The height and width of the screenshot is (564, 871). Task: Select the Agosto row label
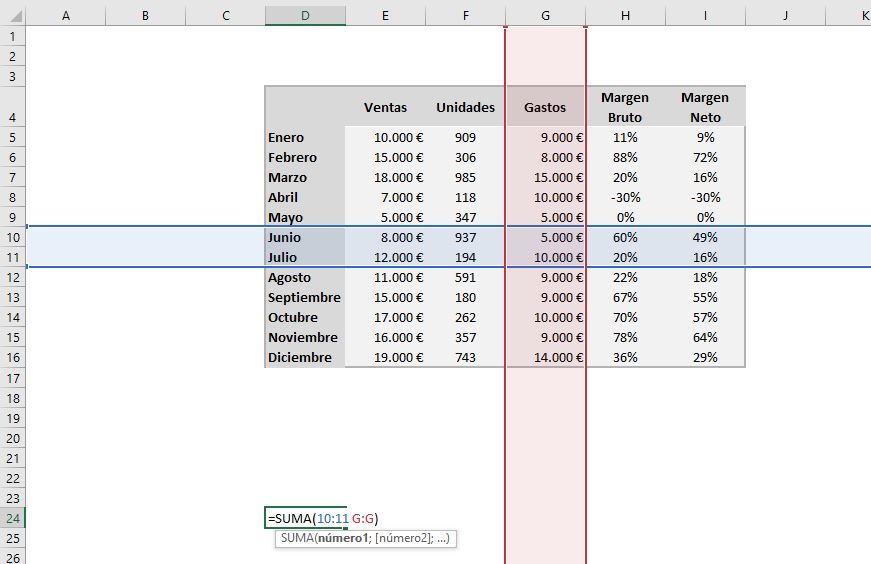(x=306, y=277)
